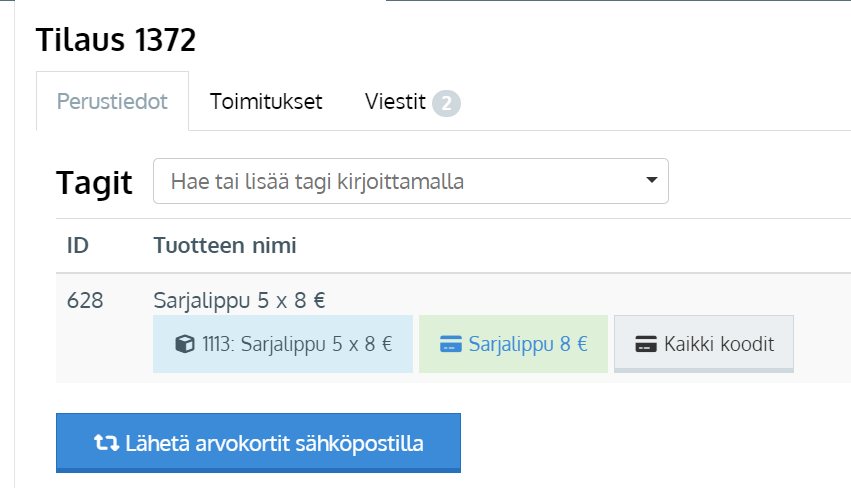Click the message count badge showing 2
The height and width of the screenshot is (488, 851).
click(x=446, y=103)
